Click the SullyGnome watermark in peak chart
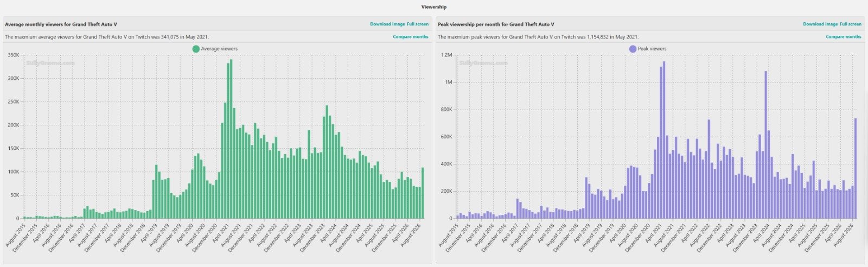The image size is (868, 267). click(x=483, y=63)
